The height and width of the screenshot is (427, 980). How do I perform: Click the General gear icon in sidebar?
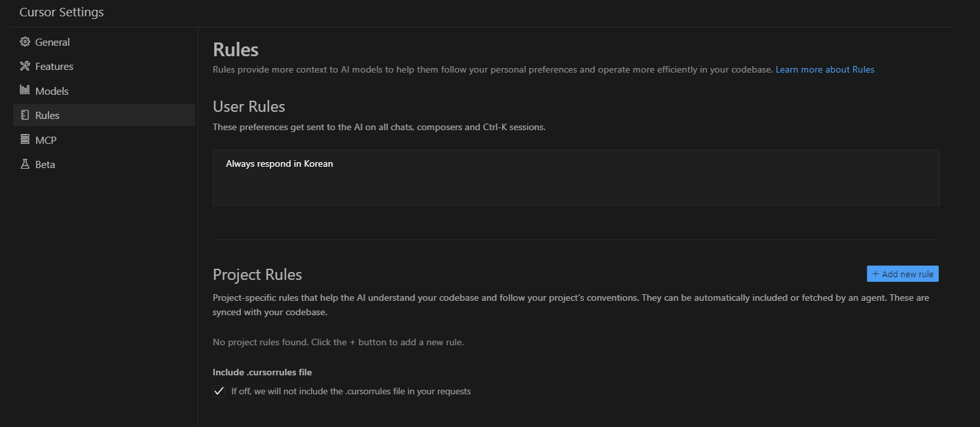tap(25, 42)
